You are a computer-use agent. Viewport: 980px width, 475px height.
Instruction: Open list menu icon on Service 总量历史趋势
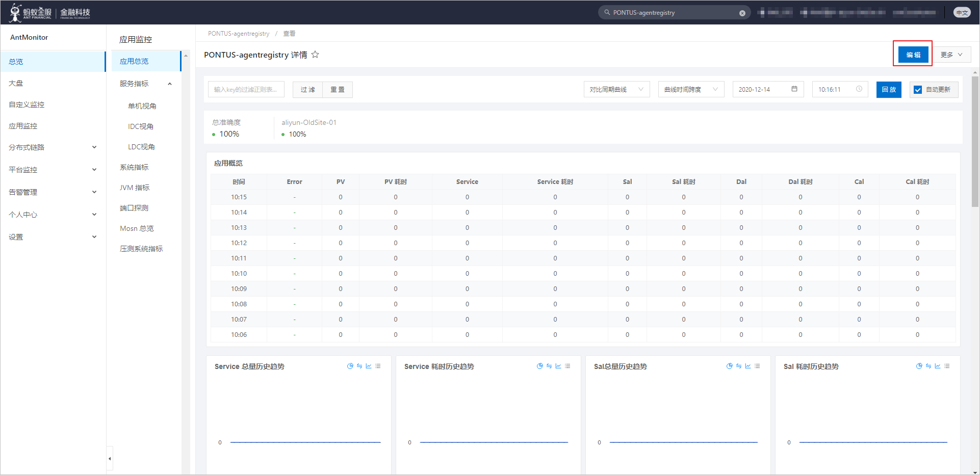378,366
